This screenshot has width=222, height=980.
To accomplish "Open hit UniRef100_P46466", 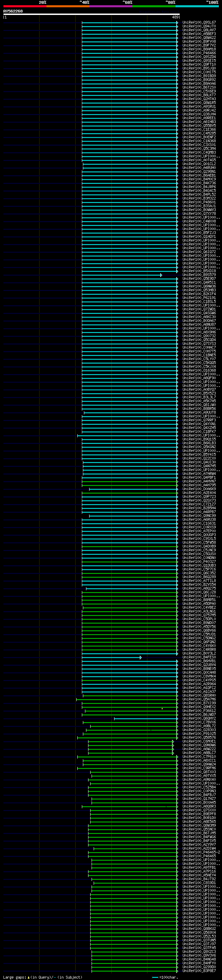I will pos(199,53).
